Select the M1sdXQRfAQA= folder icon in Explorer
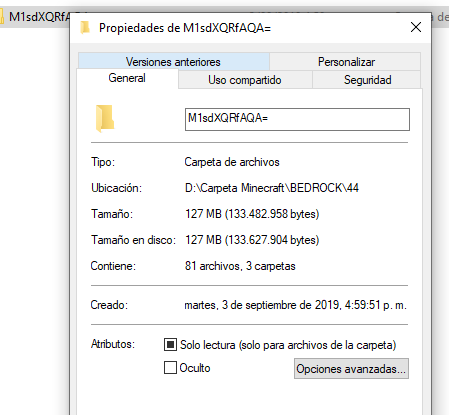Screen dimensions: 449x415 point(2,16)
